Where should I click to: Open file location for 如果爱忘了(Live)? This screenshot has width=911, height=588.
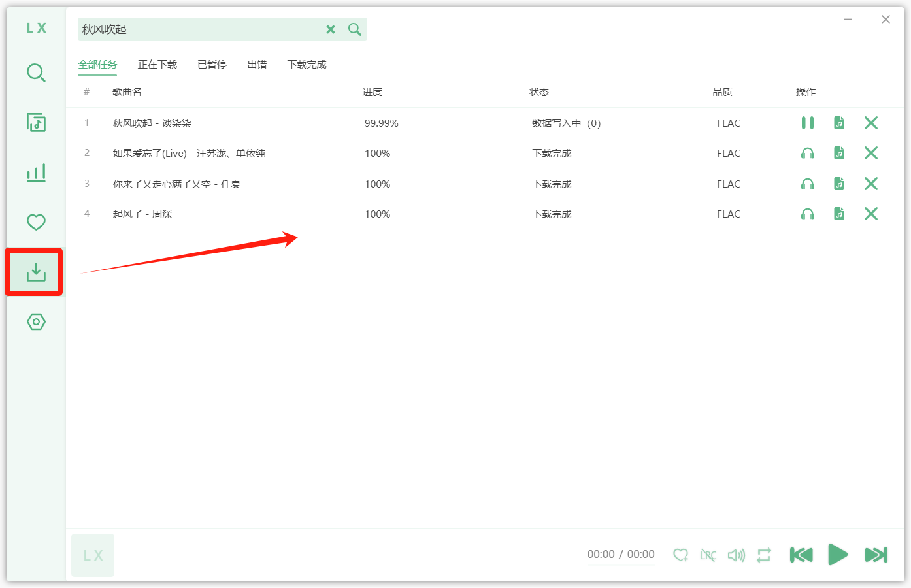pyautogui.click(x=839, y=154)
